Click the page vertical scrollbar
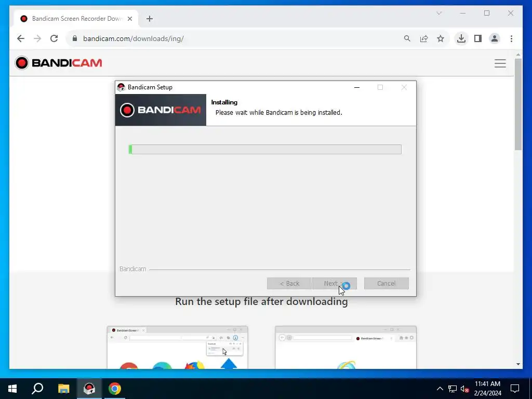Image resolution: width=532 pixels, height=399 pixels. (x=518, y=104)
